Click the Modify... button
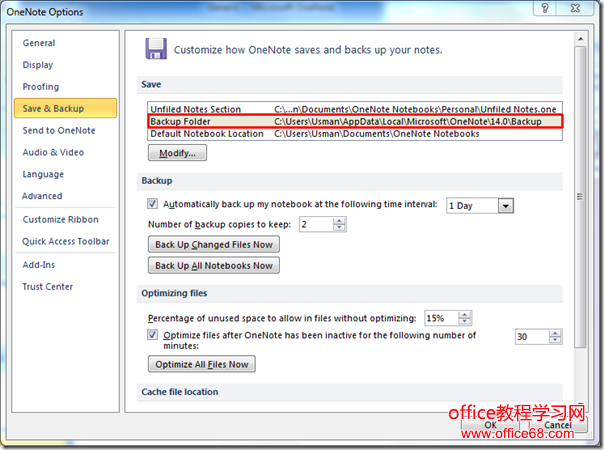604x450 pixels. point(177,153)
